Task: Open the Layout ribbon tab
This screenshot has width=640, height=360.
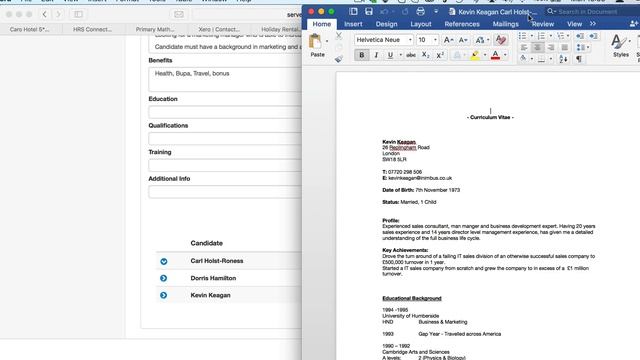Action: click(x=421, y=24)
